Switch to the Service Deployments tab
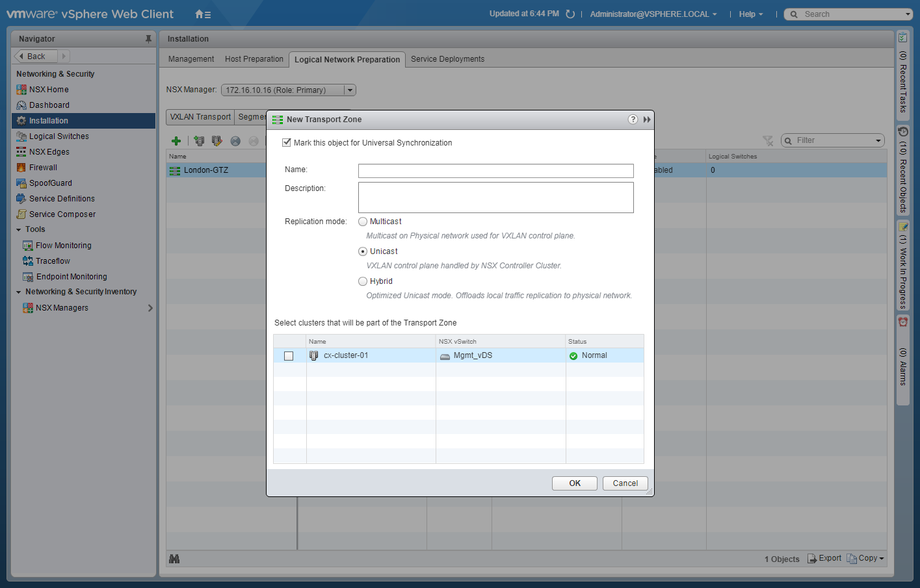This screenshot has width=920, height=588. point(447,59)
